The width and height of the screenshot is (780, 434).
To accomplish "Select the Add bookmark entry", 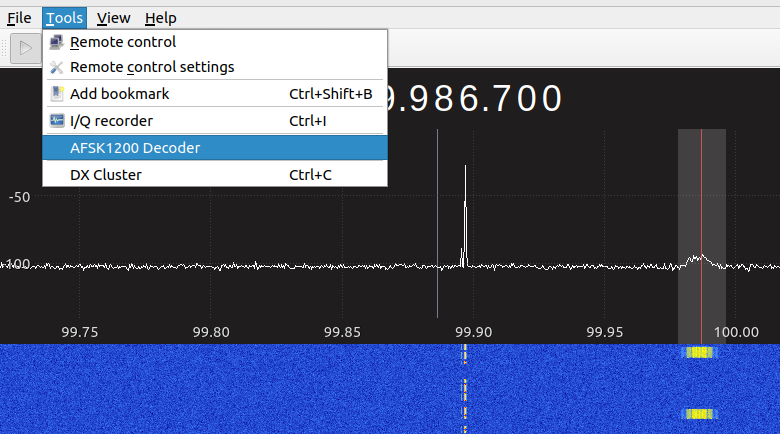I will coord(120,94).
